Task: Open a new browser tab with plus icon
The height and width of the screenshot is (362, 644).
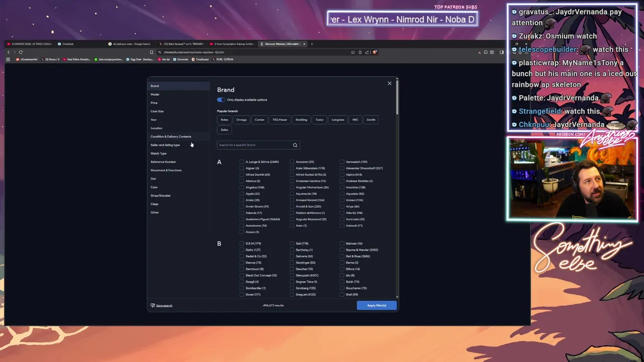Action: click(311, 44)
